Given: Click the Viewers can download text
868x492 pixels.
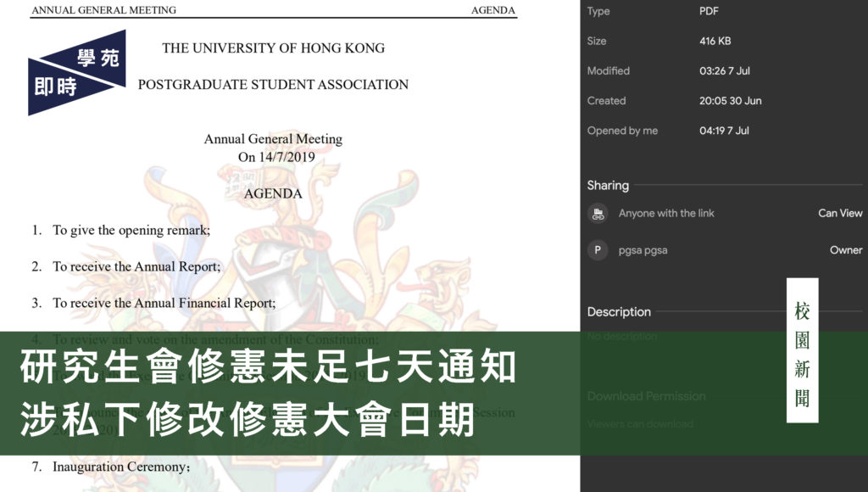Looking at the screenshot, I should [x=641, y=424].
